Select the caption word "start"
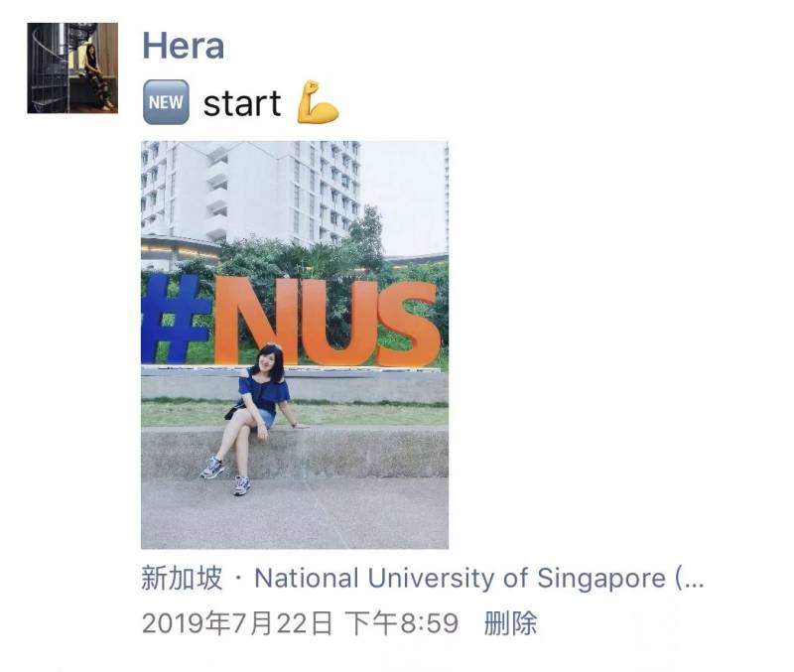 242,103
